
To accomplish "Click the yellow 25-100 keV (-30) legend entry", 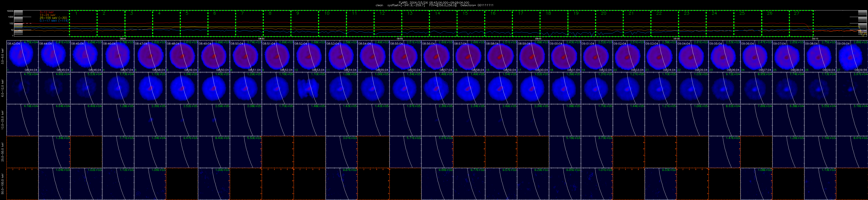I will 53,18.
